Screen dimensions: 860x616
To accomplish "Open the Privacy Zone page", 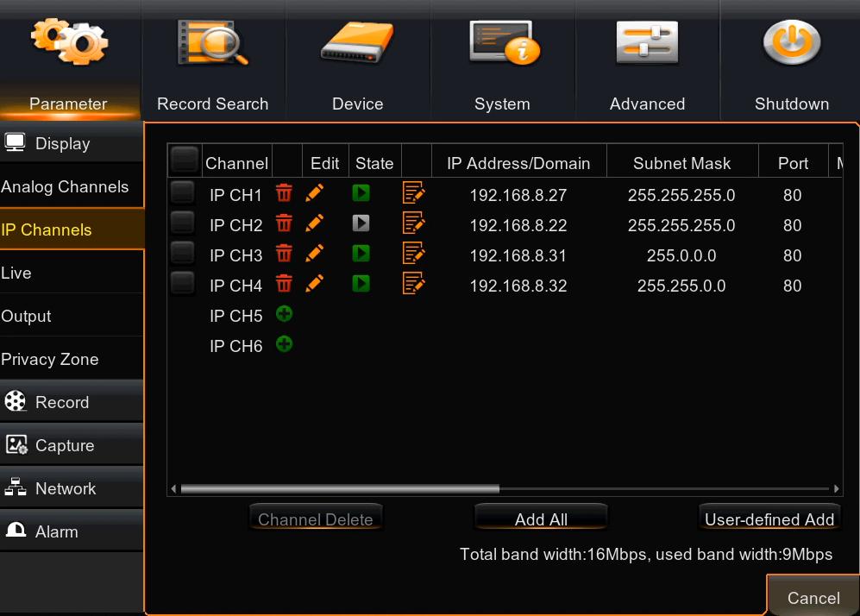I will tap(72, 359).
